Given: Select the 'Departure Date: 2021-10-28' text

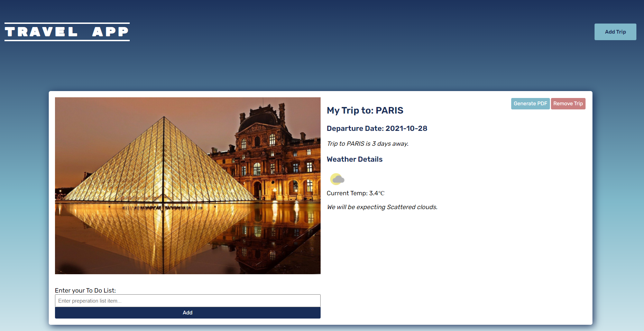Looking at the screenshot, I should (377, 128).
